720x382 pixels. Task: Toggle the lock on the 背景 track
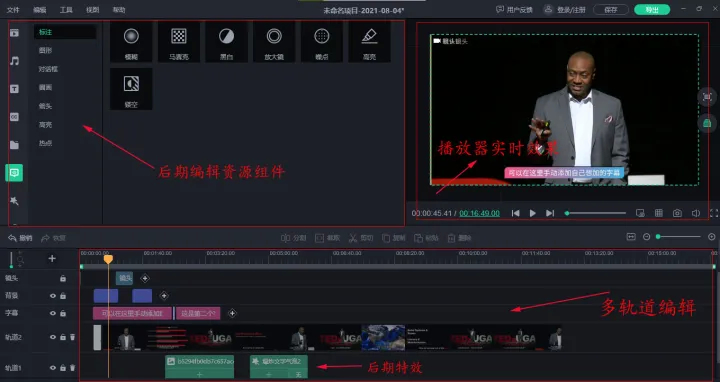(x=63, y=296)
